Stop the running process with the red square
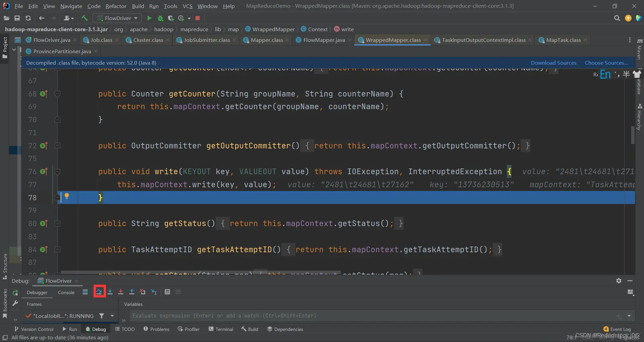 pos(198,18)
